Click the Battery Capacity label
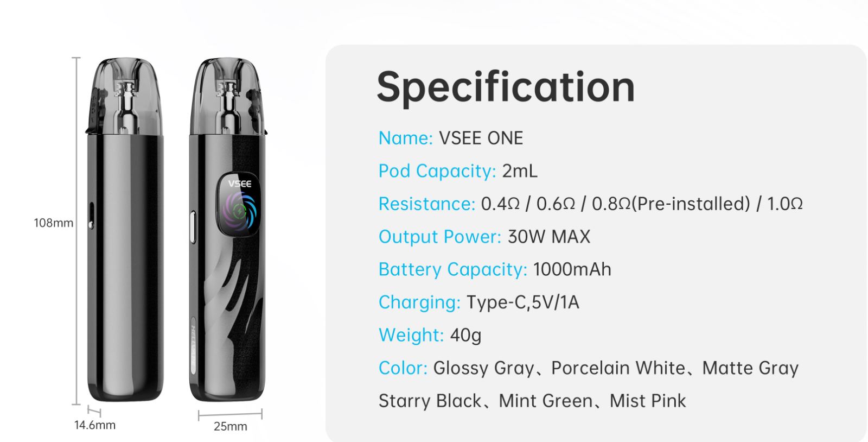This screenshot has width=868, height=442. click(x=452, y=270)
